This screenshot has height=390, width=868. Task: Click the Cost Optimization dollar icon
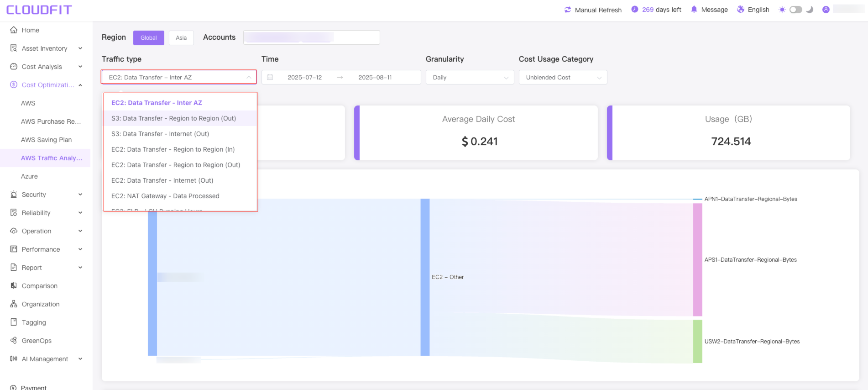point(14,84)
